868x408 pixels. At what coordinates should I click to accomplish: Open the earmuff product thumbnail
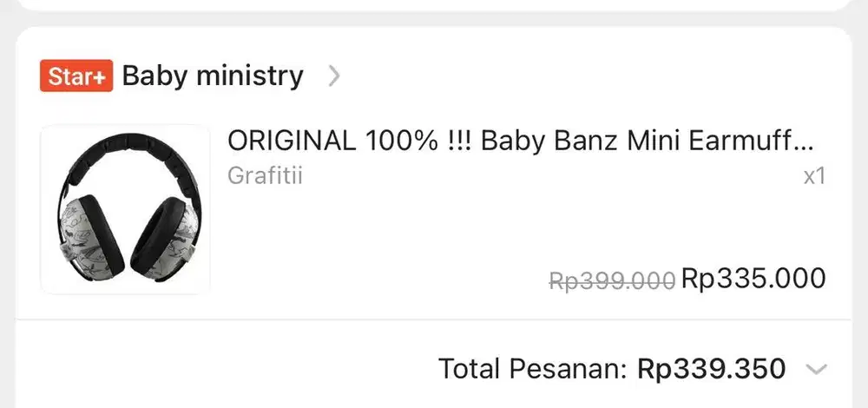125,209
